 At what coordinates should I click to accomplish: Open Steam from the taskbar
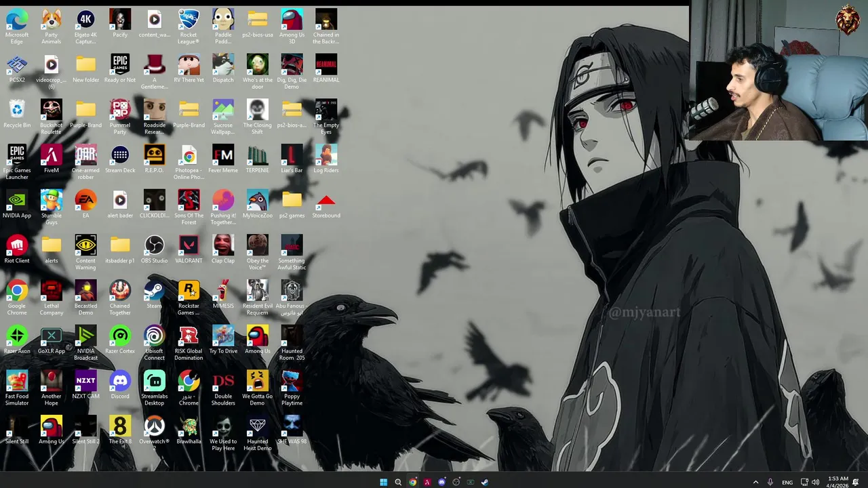(485, 482)
